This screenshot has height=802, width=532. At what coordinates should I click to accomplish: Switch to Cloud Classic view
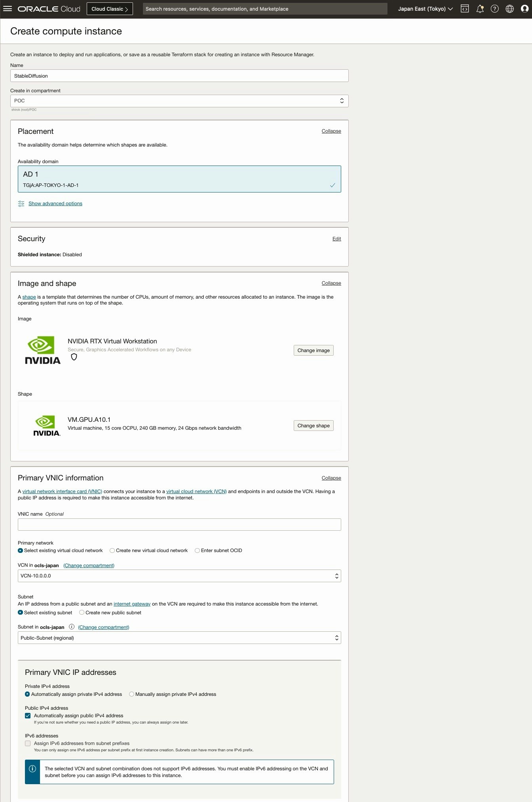[110, 9]
